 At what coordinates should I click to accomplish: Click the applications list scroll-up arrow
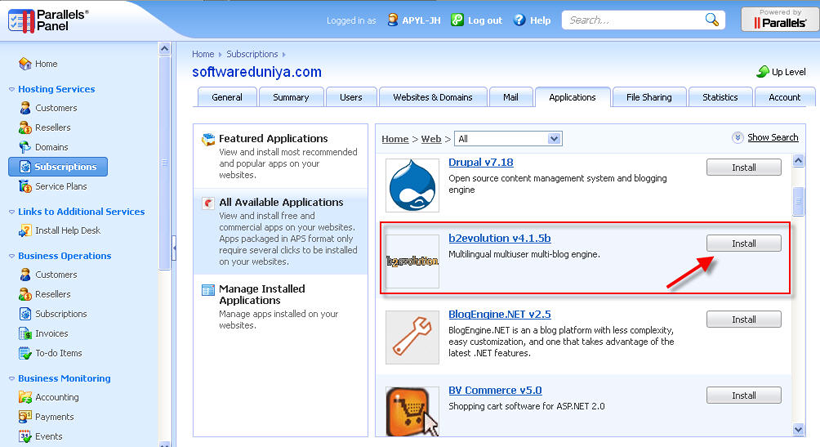click(x=798, y=161)
